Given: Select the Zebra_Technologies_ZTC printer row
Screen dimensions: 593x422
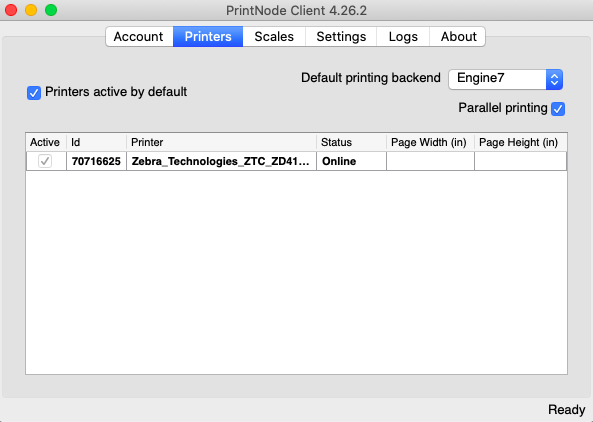Looking at the screenshot, I should click(x=296, y=161).
